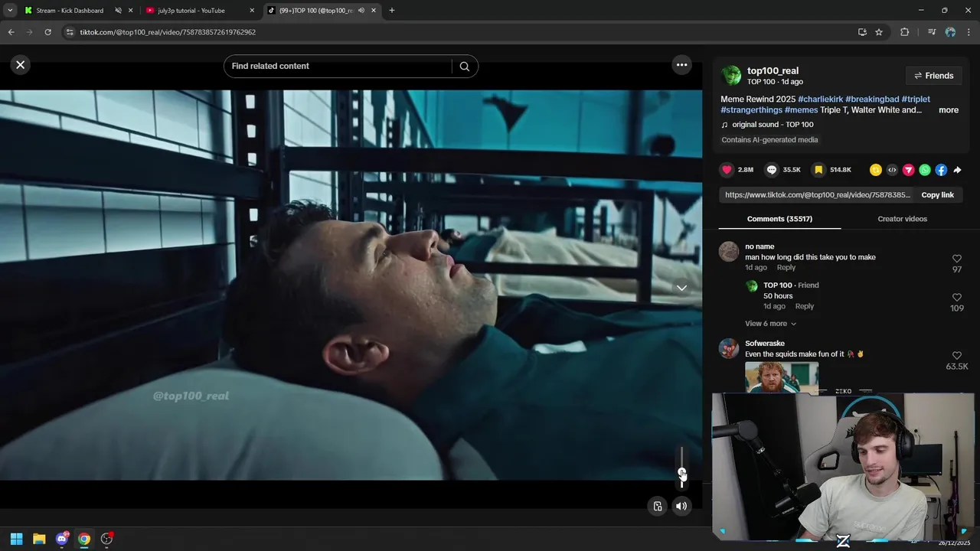Open media controls music icon
This screenshot has height=551, width=980.
[932, 32]
